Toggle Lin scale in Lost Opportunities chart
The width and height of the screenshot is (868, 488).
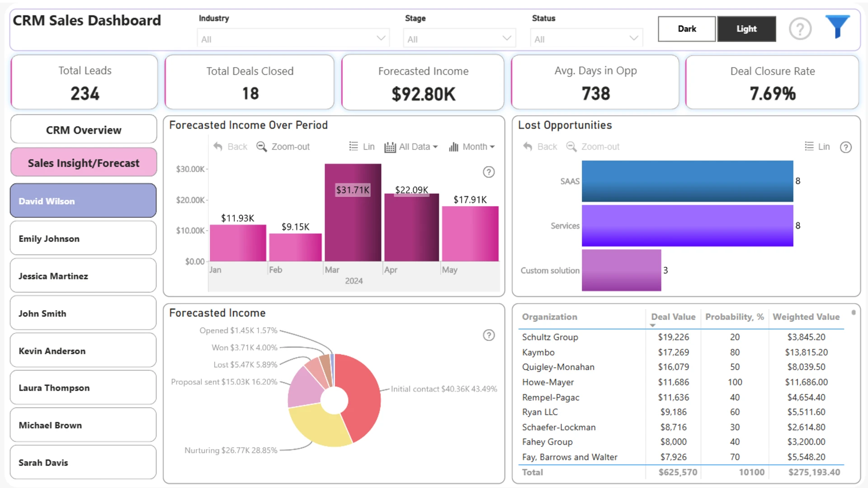[x=817, y=147]
